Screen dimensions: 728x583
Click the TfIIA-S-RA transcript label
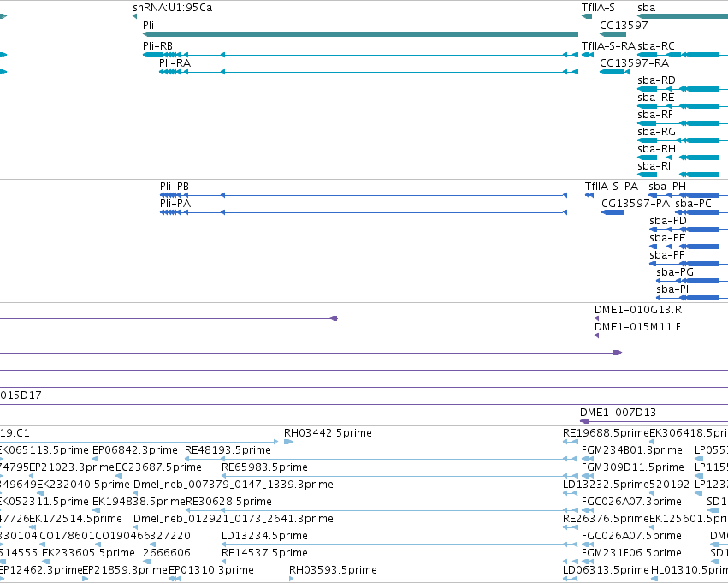[x=608, y=46]
